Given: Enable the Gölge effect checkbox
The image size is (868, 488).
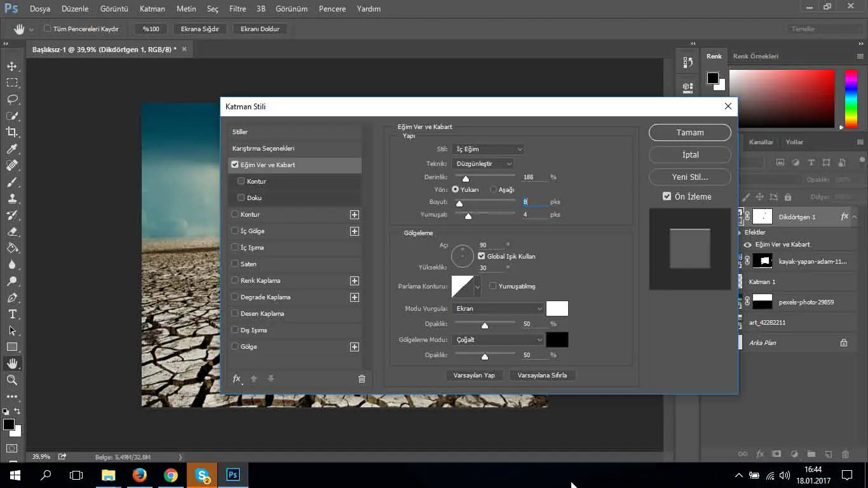Looking at the screenshot, I should 235,346.
